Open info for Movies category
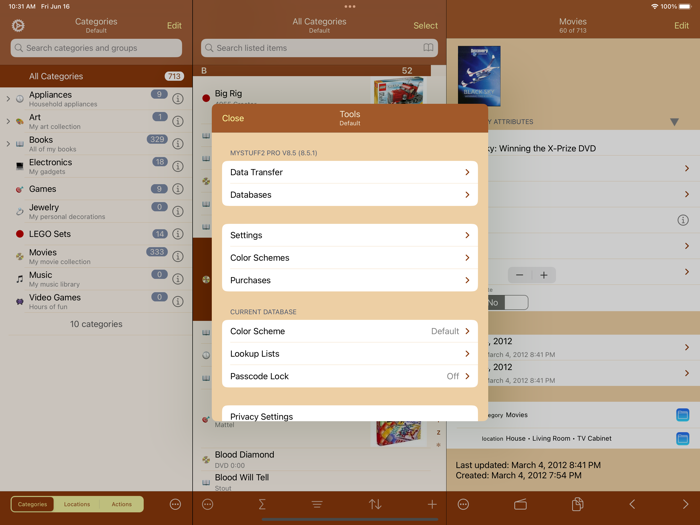Image resolution: width=700 pixels, height=525 pixels. [178, 256]
